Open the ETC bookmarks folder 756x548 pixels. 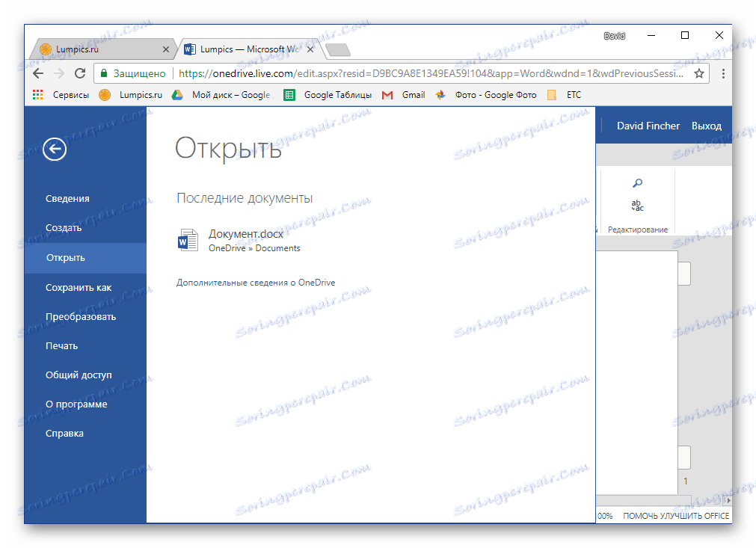pos(565,95)
